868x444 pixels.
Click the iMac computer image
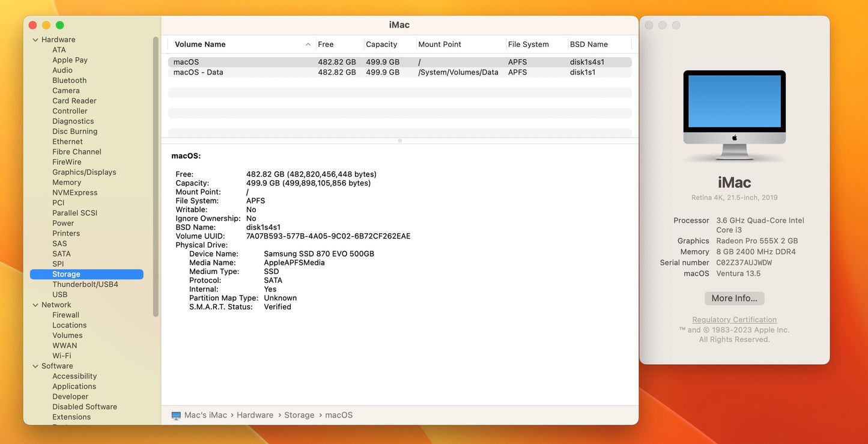[x=734, y=115]
